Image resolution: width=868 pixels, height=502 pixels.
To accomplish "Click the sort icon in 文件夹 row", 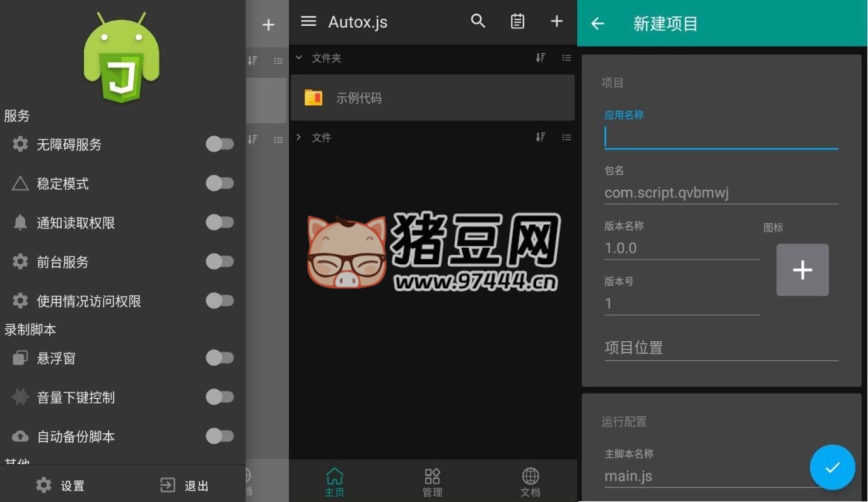I will tap(541, 58).
